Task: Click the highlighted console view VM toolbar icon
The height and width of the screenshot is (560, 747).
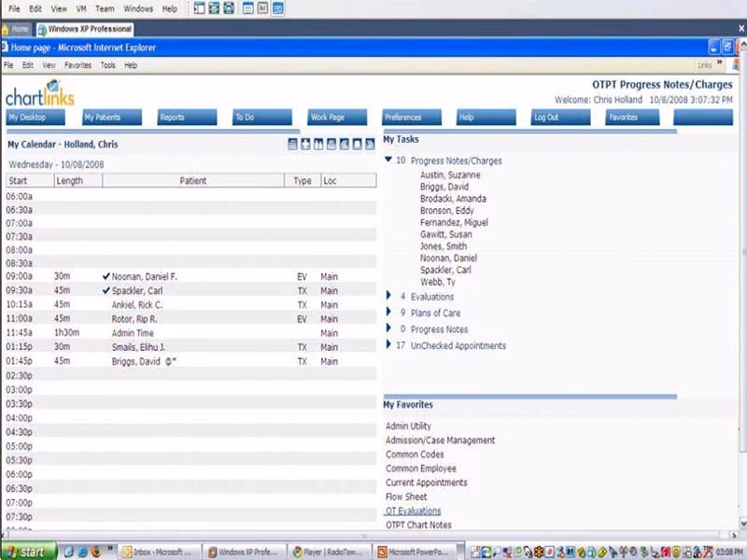Action: [x=278, y=8]
